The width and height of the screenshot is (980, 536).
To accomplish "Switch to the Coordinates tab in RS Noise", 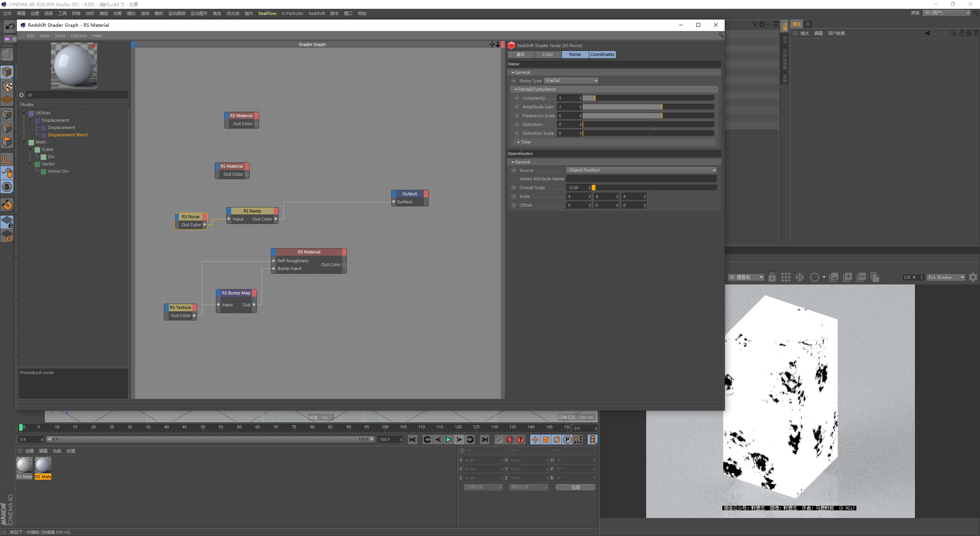I will pos(601,54).
